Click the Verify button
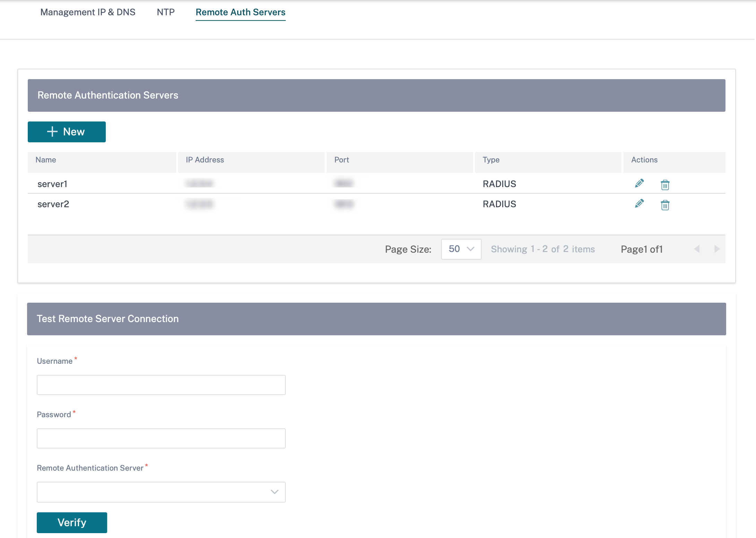This screenshot has width=756, height=538. [x=72, y=522]
